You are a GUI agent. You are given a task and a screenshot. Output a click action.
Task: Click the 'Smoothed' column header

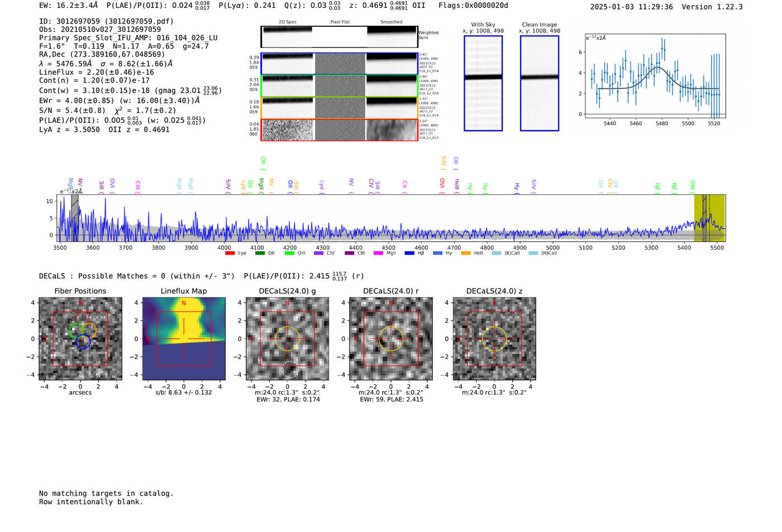(x=392, y=22)
